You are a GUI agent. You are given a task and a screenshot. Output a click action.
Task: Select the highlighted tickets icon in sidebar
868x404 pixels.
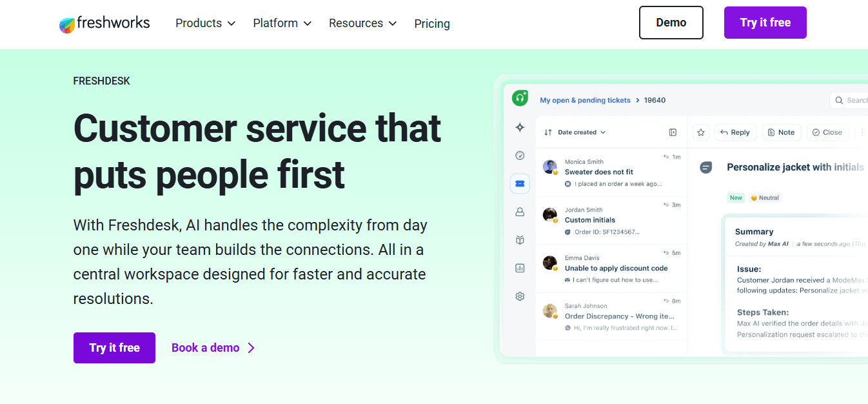[x=520, y=183]
